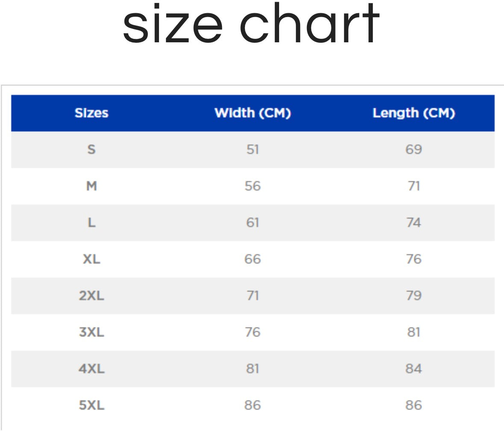The height and width of the screenshot is (439, 504).
Task: Click length value 79 in 2XL row
Action: click(413, 295)
